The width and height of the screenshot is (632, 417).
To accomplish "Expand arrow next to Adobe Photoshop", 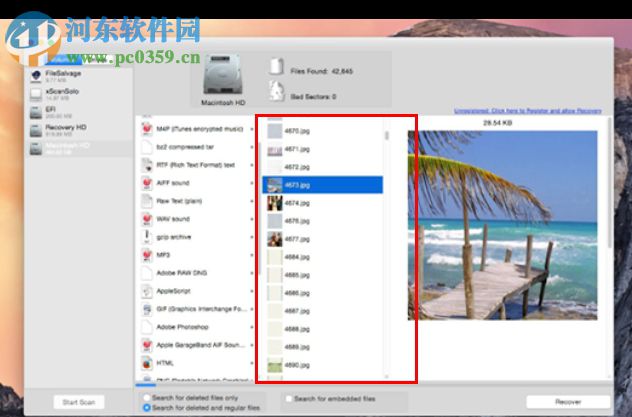I will [x=252, y=327].
